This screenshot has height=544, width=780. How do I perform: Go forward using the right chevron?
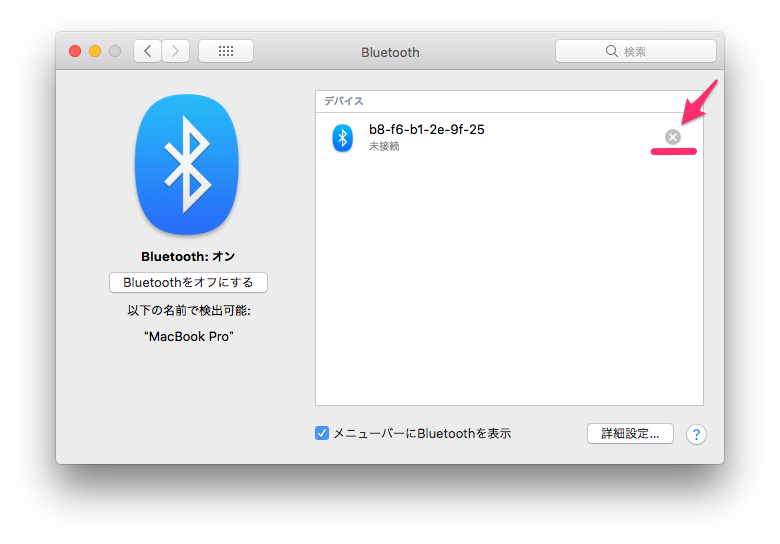[176, 51]
